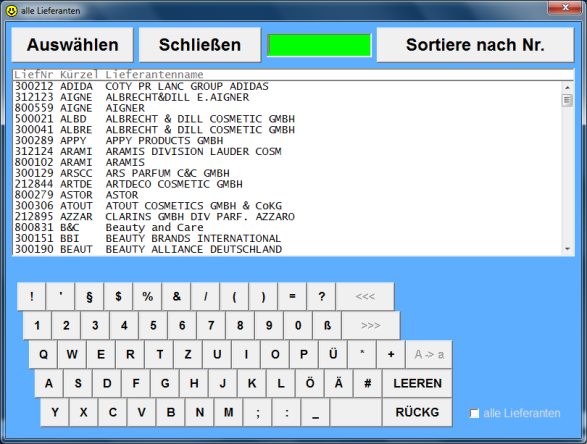Click the W key on on-screen keyboard
This screenshot has width=587, height=444.
(72, 354)
